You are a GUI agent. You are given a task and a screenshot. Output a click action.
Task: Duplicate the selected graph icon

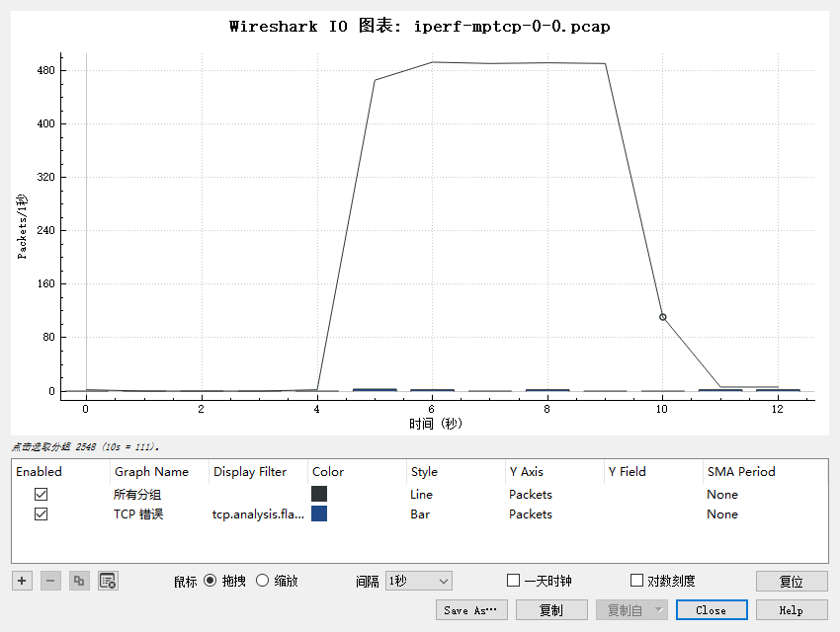[79, 581]
